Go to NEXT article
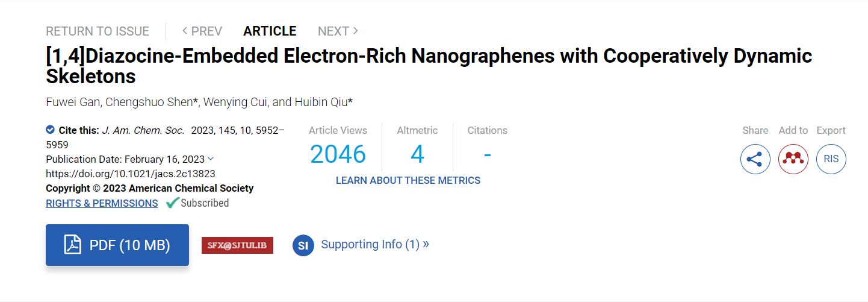 point(338,31)
